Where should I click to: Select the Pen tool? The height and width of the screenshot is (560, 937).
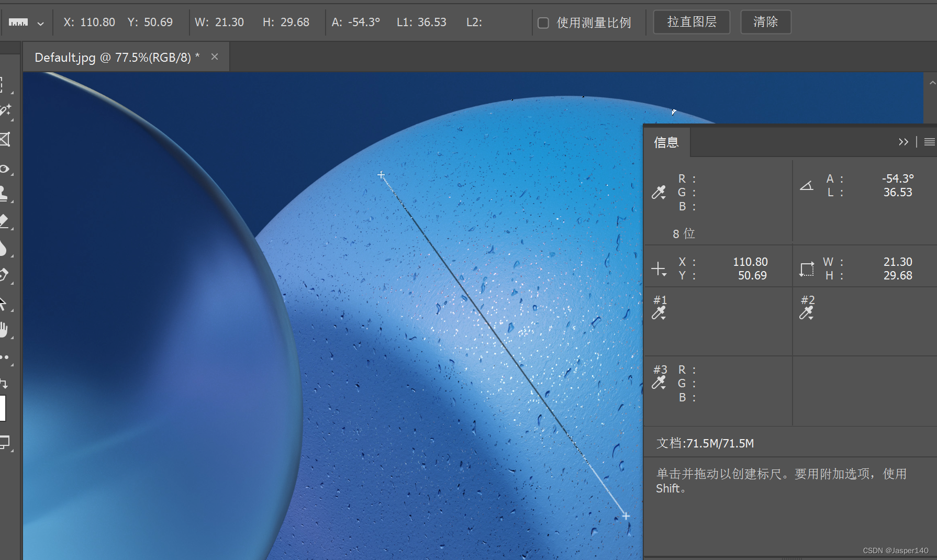tap(4, 275)
